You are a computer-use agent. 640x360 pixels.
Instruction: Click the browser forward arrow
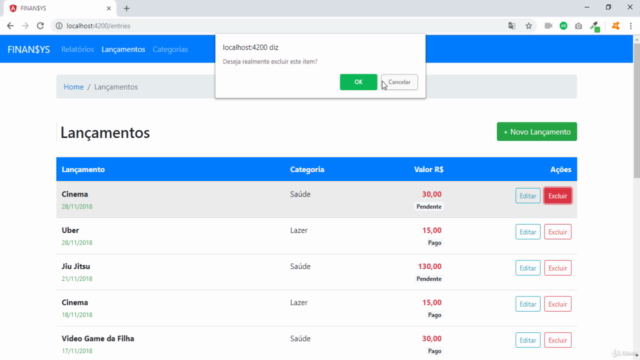(x=25, y=26)
